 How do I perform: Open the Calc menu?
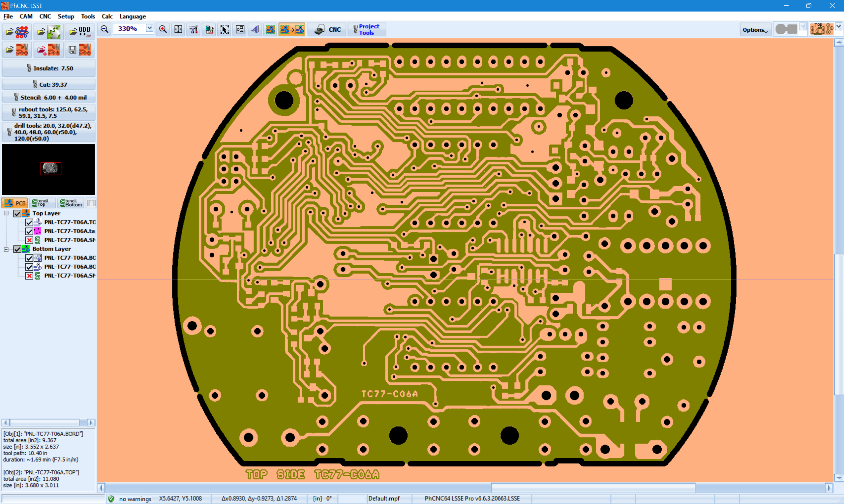click(x=107, y=16)
